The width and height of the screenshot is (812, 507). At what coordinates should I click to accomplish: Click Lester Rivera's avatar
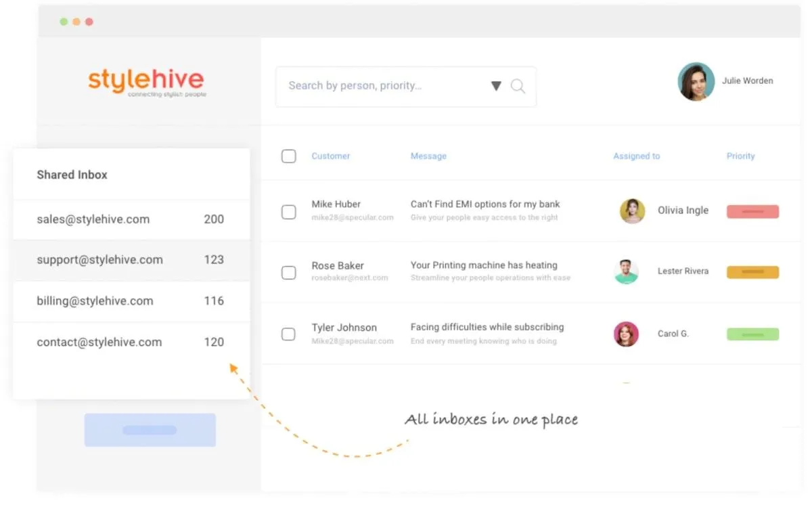click(626, 272)
